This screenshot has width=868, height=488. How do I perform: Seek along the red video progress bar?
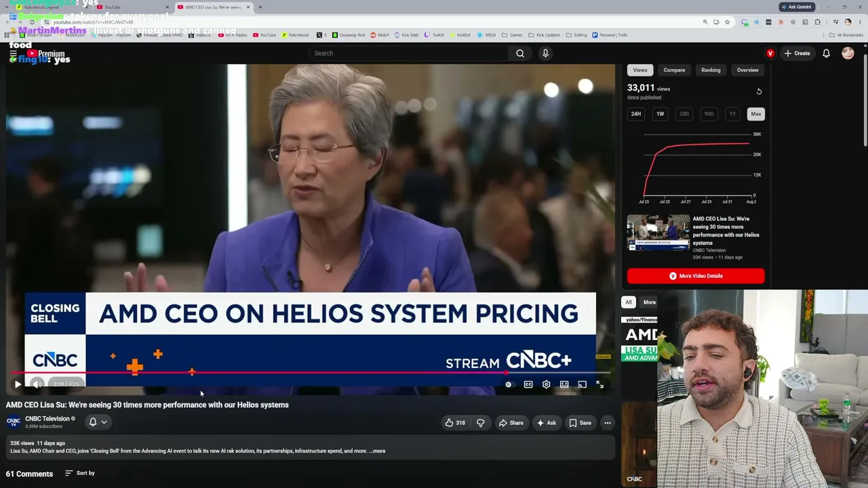pos(311,372)
